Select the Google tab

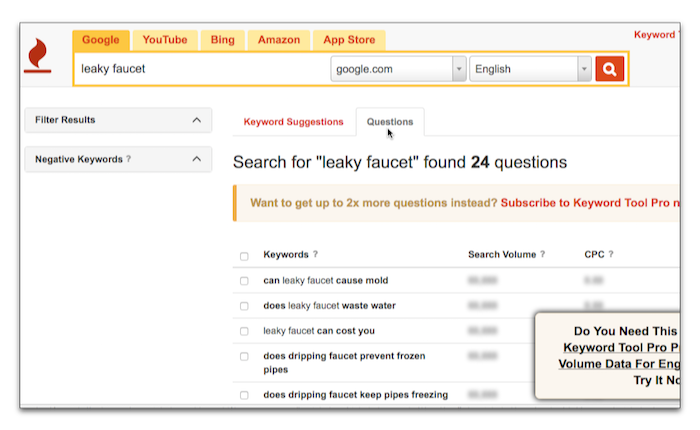(101, 40)
